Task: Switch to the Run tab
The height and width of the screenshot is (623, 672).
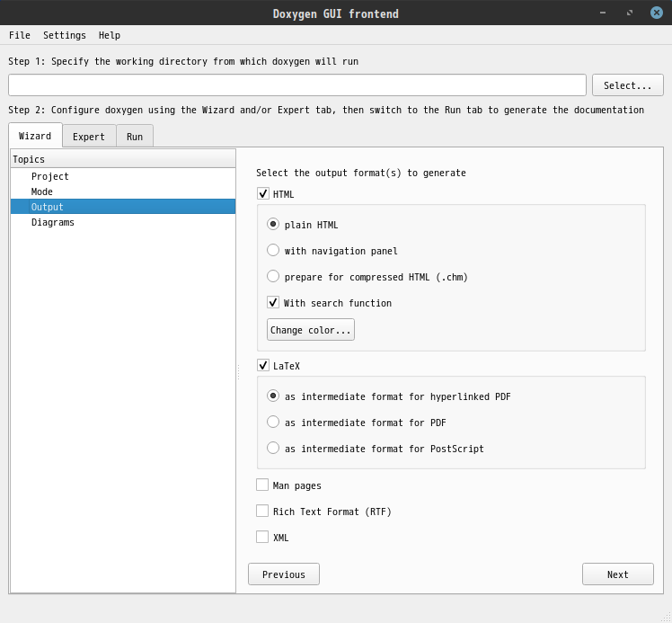Action: tap(135, 137)
